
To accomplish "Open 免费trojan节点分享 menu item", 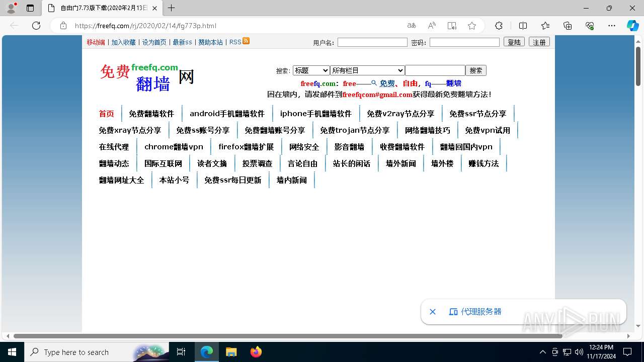I will (x=355, y=130).
